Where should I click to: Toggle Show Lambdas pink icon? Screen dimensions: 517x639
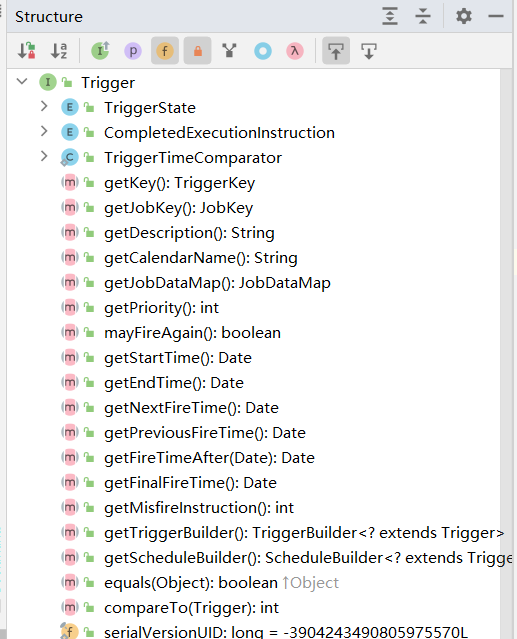coord(295,51)
